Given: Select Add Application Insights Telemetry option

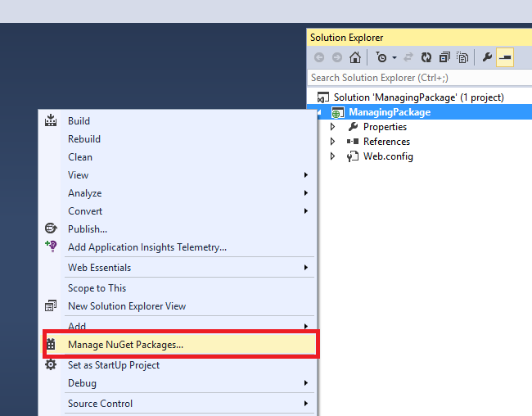Looking at the screenshot, I should point(147,247).
